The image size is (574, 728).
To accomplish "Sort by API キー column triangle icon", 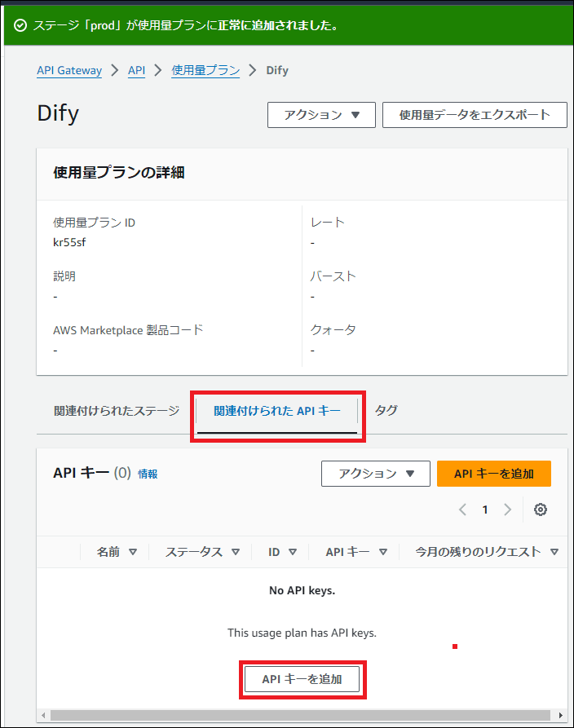I will (382, 552).
